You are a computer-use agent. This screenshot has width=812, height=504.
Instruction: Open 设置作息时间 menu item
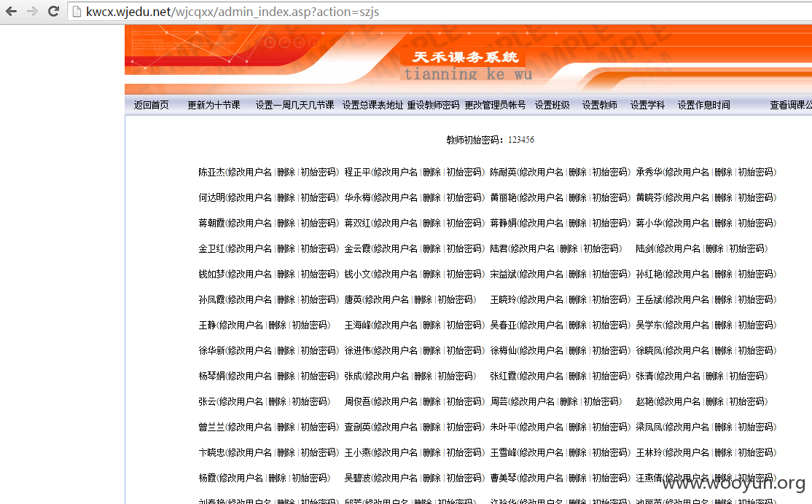point(704,105)
